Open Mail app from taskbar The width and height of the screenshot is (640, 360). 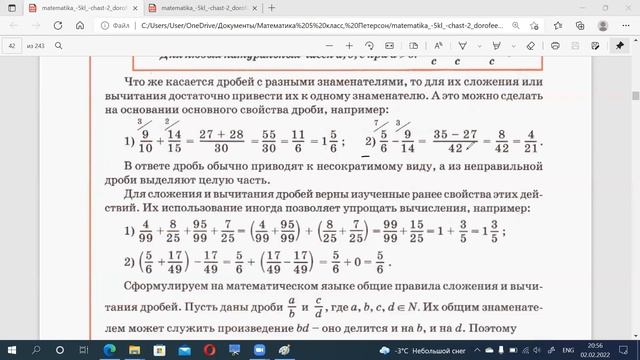point(184,350)
